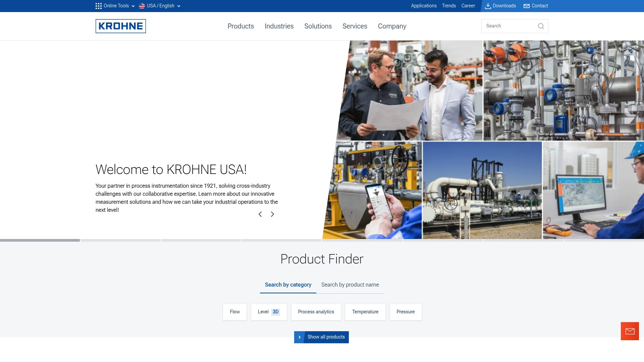Screen dimensions: 644x362
Task: Open the Online Tools grid icon
Action: click(x=98, y=6)
